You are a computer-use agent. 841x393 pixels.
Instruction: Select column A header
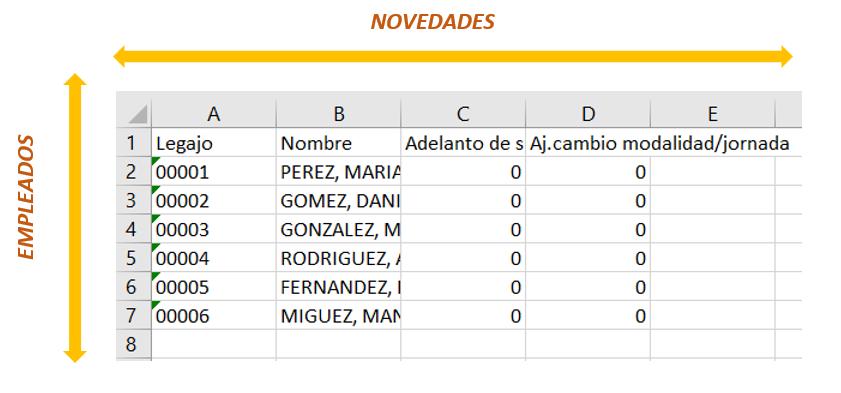214,114
